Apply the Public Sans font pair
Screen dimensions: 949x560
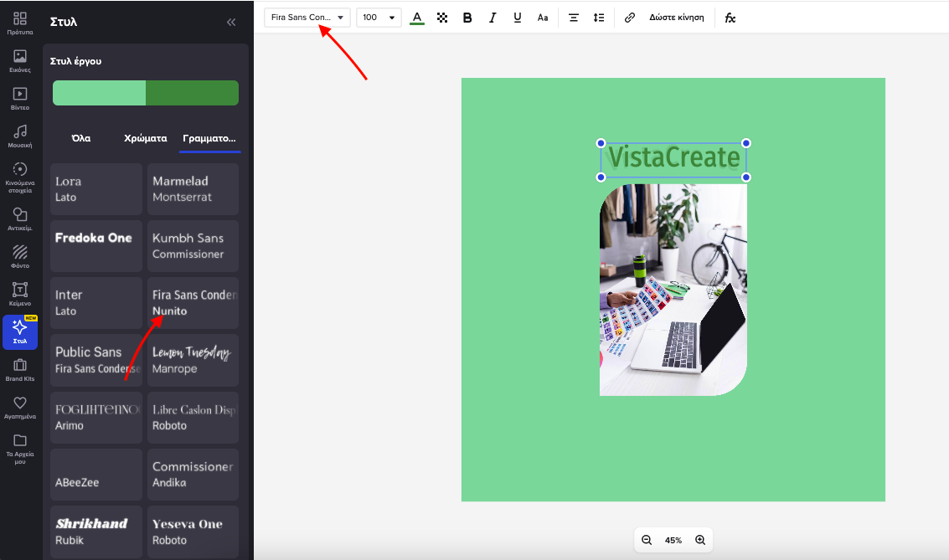pyautogui.click(x=96, y=360)
